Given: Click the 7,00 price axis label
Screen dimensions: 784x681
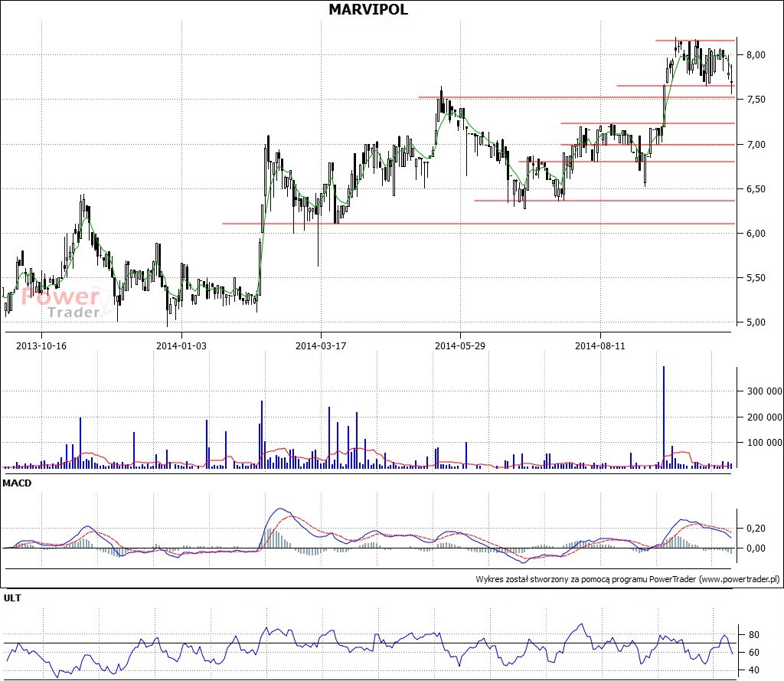Looking at the screenshot, I should [756, 145].
